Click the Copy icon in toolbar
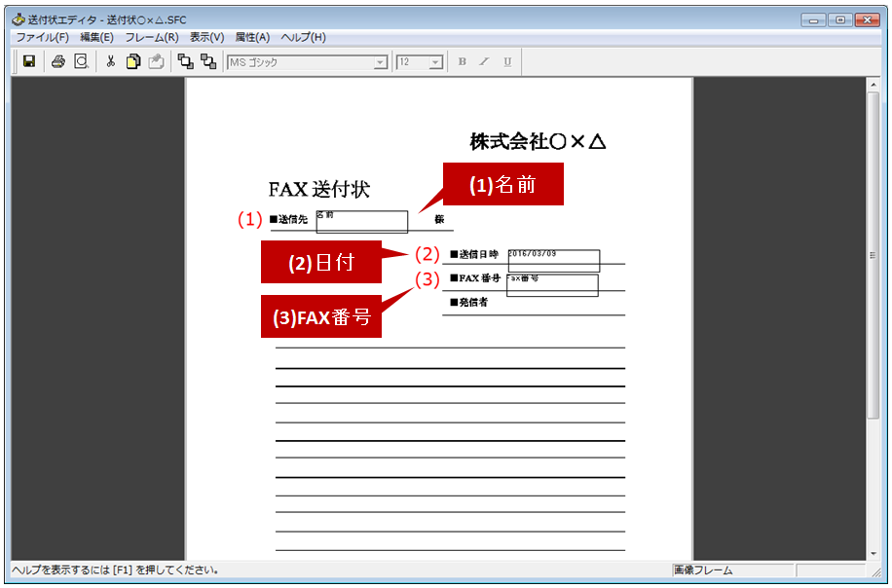Image resolution: width=892 pixels, height=588 pixels. click(133, 61)
